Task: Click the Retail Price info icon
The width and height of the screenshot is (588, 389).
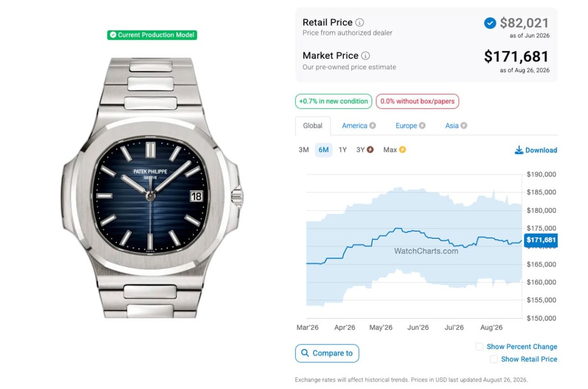Action: tap(360, 23)
